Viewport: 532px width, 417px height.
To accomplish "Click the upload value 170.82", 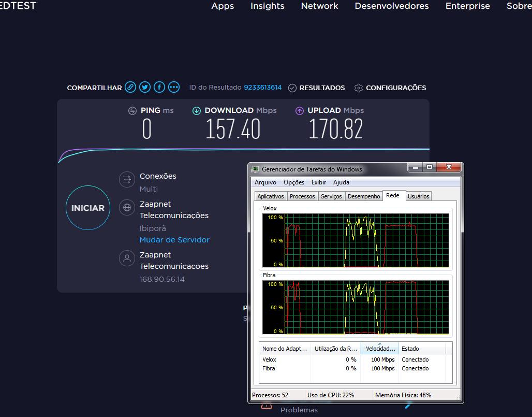I will coord(336,129).
